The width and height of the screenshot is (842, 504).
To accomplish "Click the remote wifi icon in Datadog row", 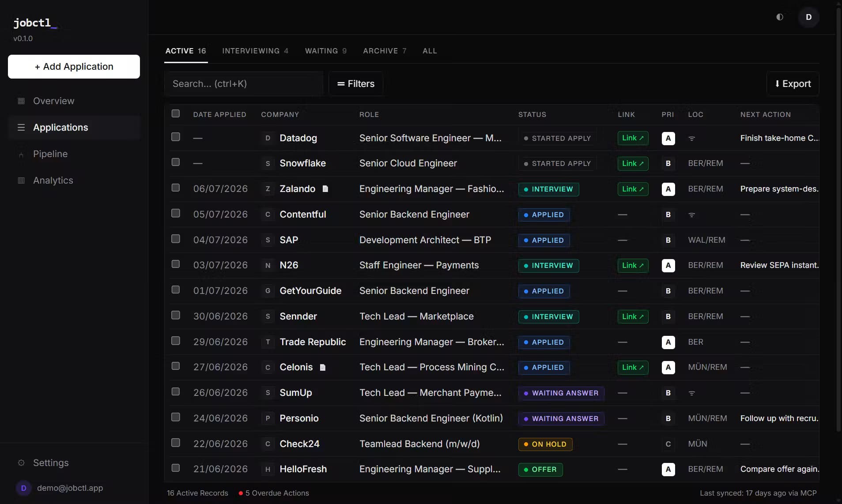I will click(692, 139).
